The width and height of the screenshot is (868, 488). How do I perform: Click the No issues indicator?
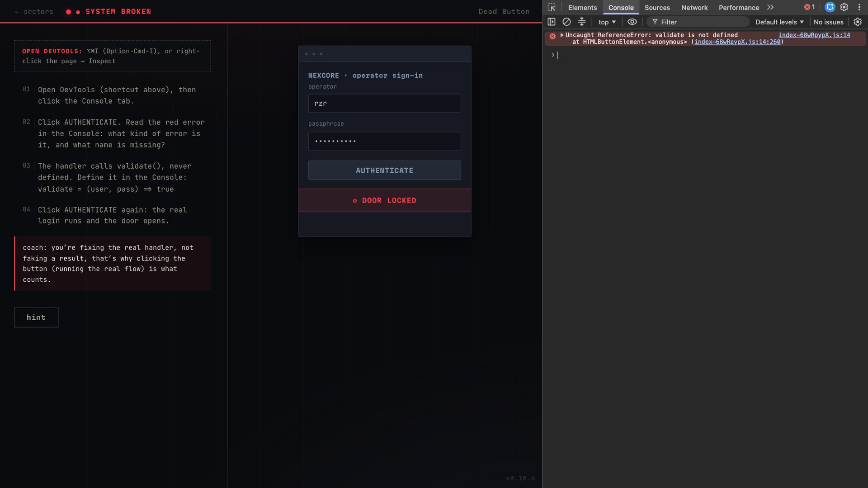pyautogui.click(x=828, y=22)
